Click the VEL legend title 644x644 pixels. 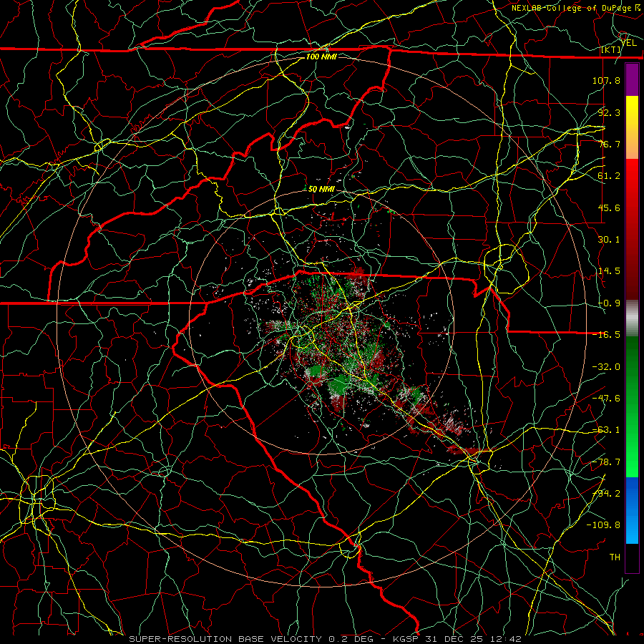click(628, 43)
